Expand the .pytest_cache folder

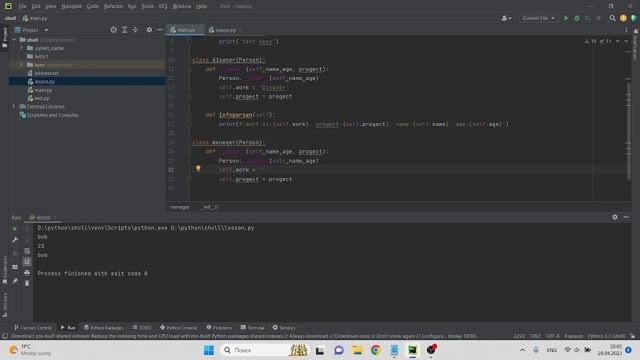click(21, 48)
